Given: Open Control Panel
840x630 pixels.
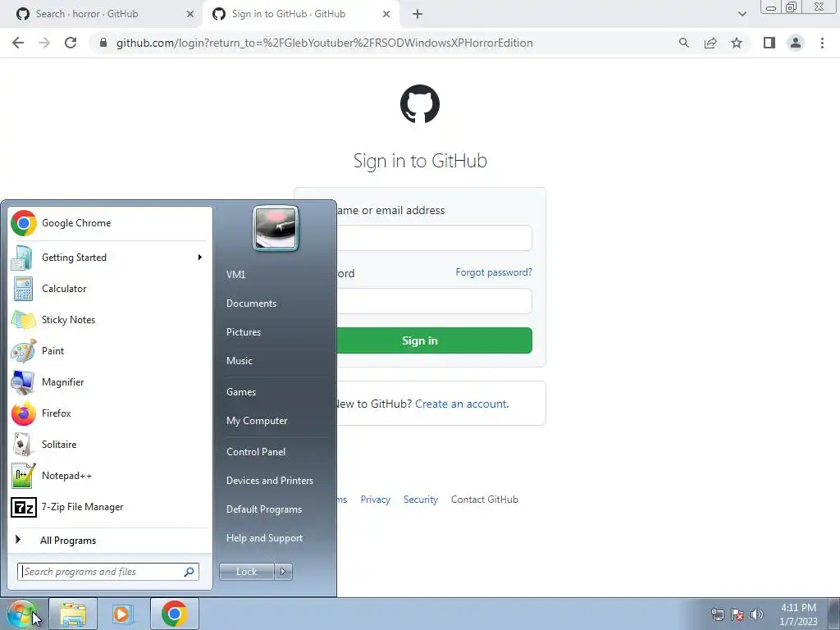Looking at the screenshot, I should click(x=256, y=452).
